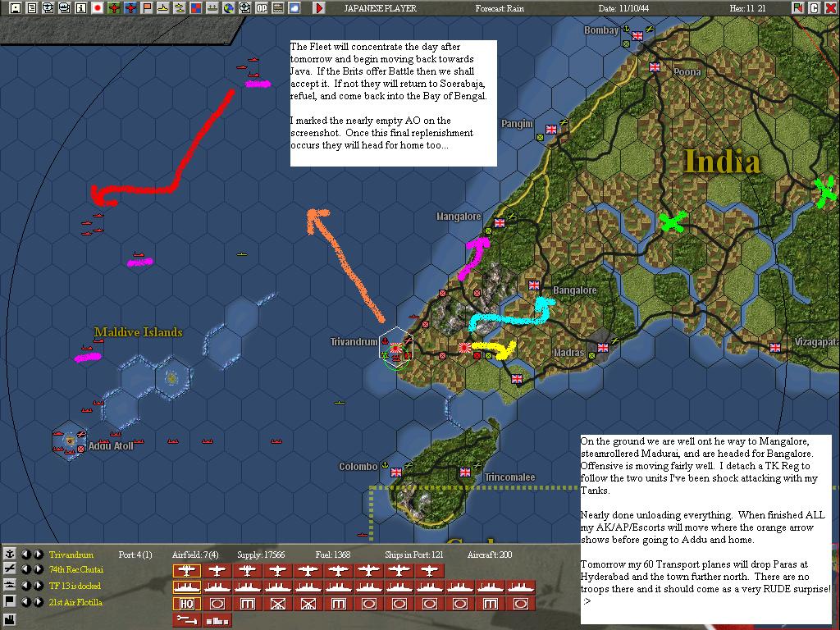Screen dimensions: 840x630
Task: Click the 'Airfield: 7(4)' value
Action: click(195, 555)
